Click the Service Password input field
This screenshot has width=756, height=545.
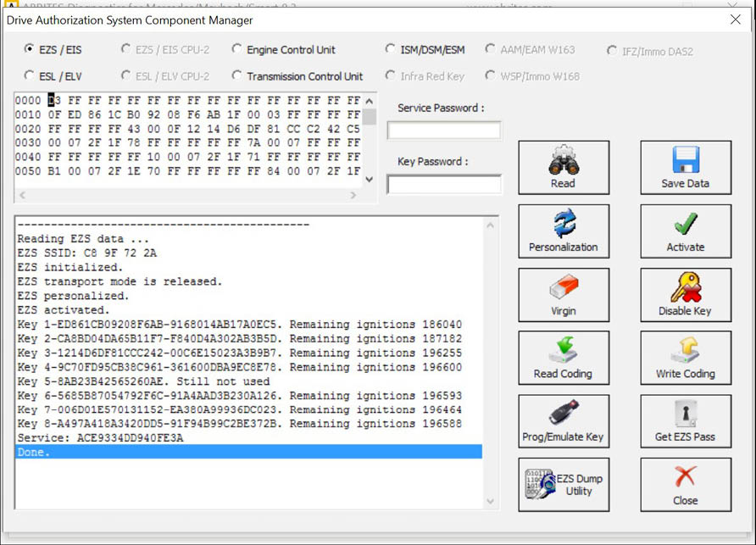pyautogui.click(x=443, y=131)
